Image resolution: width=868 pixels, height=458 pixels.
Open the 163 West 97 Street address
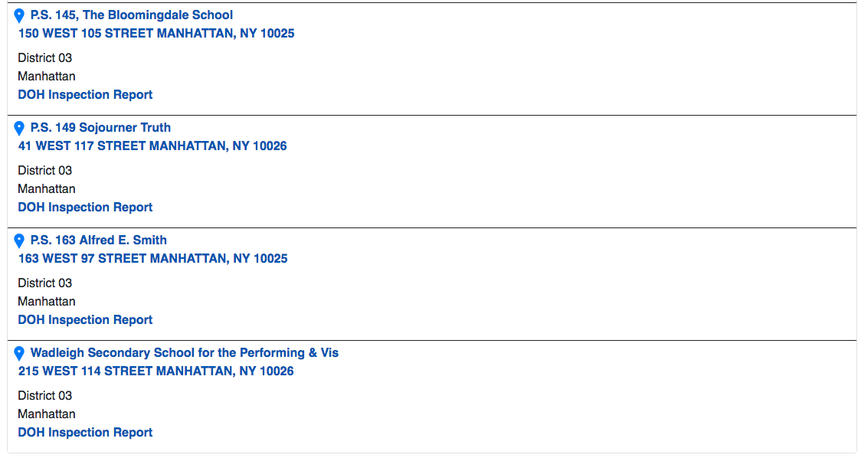coord(152,259)
